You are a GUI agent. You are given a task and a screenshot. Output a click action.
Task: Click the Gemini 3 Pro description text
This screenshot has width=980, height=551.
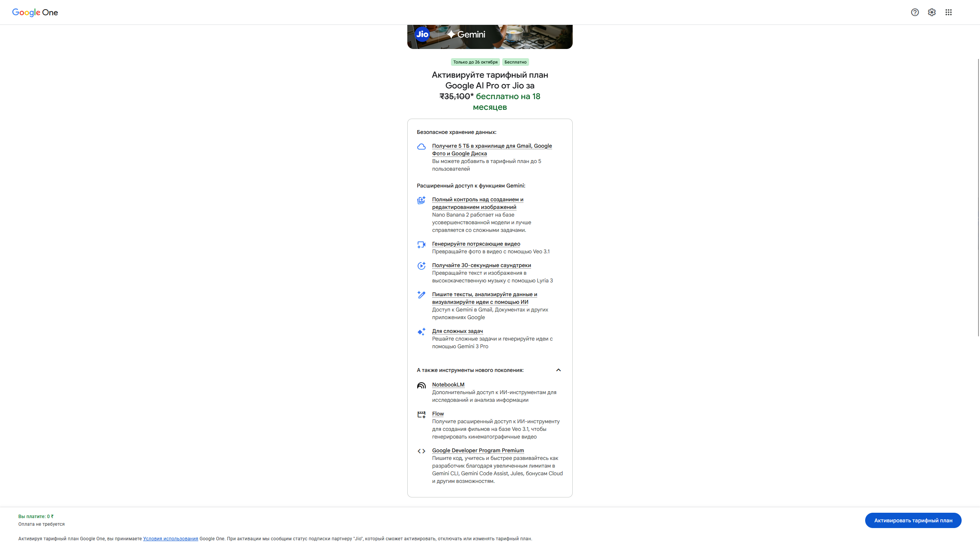pos(493,342)
